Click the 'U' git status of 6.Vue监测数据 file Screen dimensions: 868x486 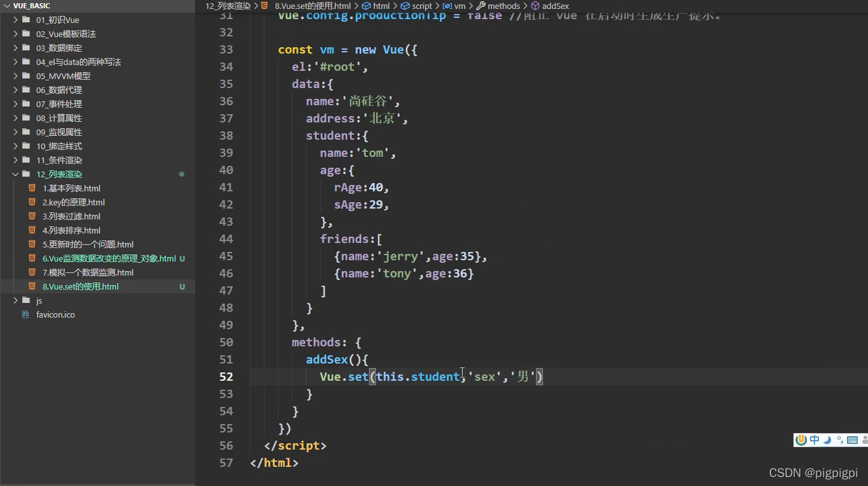(182, 258)
